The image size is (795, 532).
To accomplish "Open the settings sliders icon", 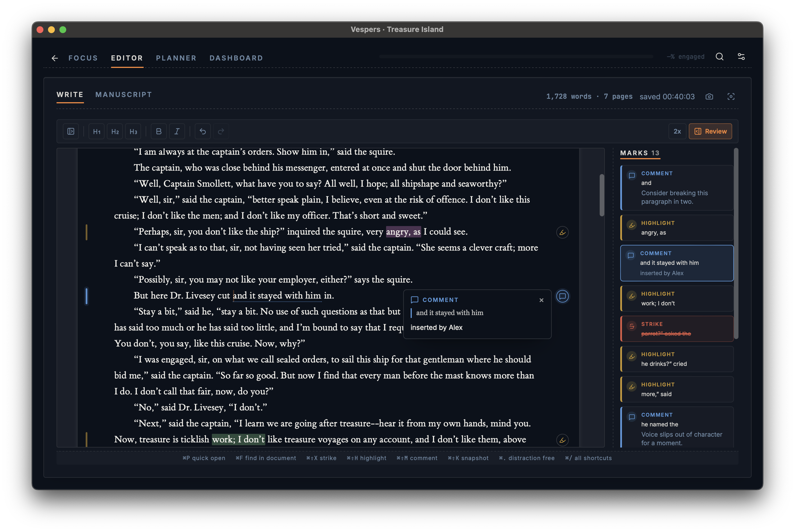I will (x=741, y=57).
